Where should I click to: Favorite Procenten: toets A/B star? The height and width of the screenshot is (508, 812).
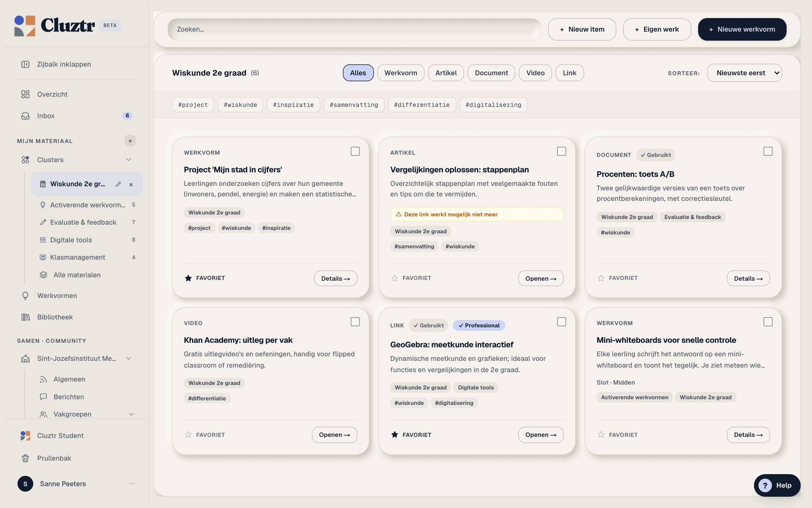point(601,278)
